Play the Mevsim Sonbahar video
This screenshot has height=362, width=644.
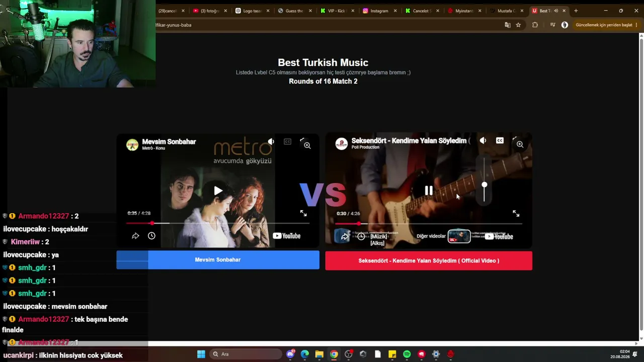click(218, 191)
